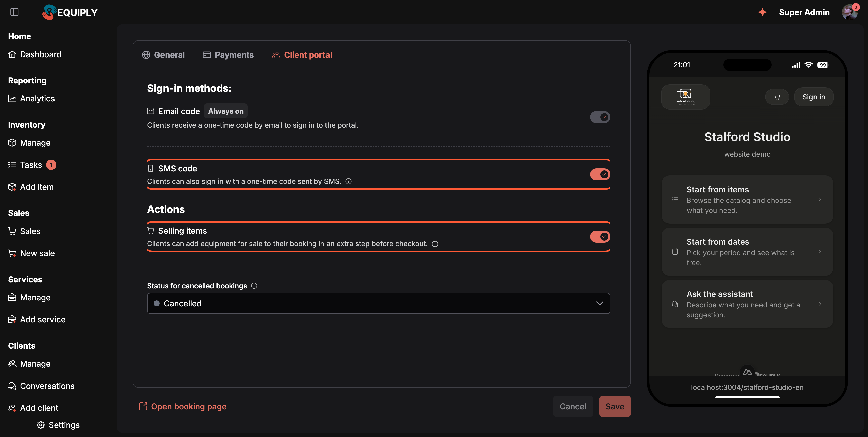Click the Equiply logo
Image resolution: width=868 pixels, height=437 pixels.
coord(70,12)
